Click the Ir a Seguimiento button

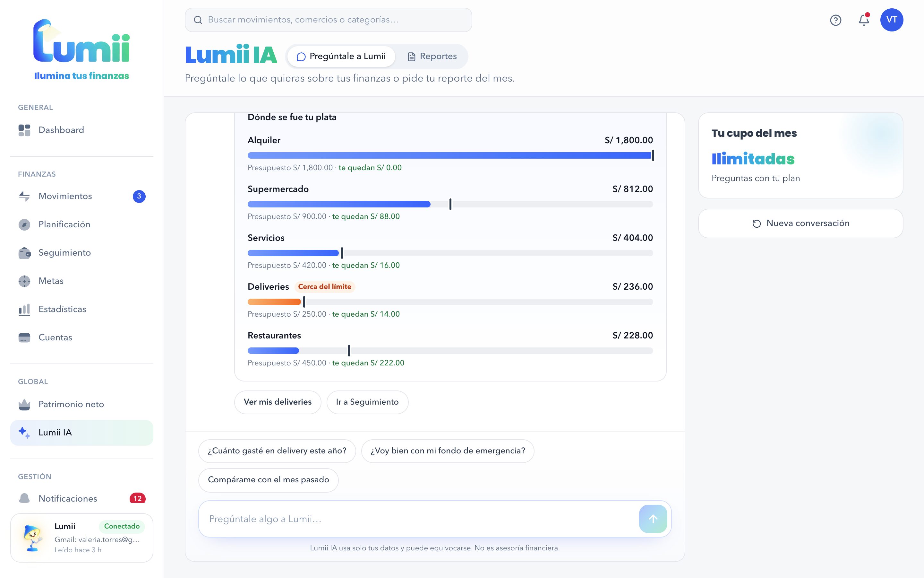point(367,402)
